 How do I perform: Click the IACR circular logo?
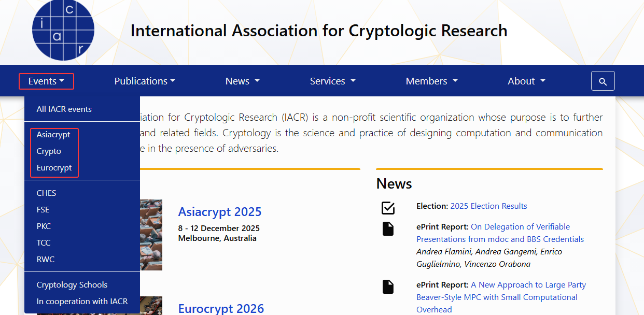(63, 30)
